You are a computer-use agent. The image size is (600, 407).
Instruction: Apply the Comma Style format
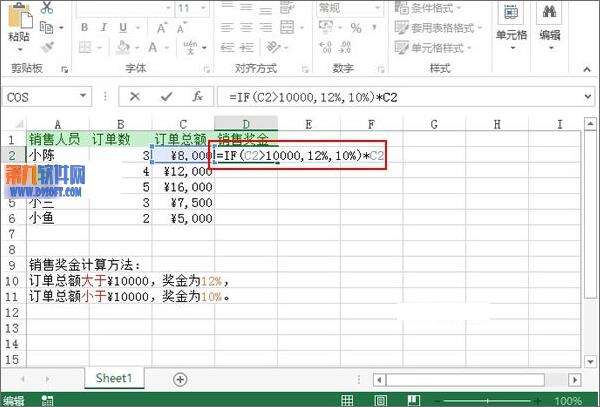click(x=374, y=28)
